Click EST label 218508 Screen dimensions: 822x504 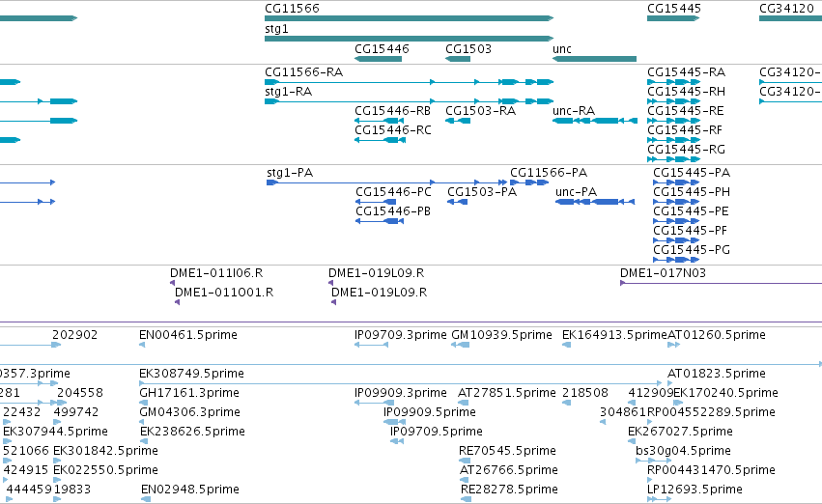click(x=585, y=394)
